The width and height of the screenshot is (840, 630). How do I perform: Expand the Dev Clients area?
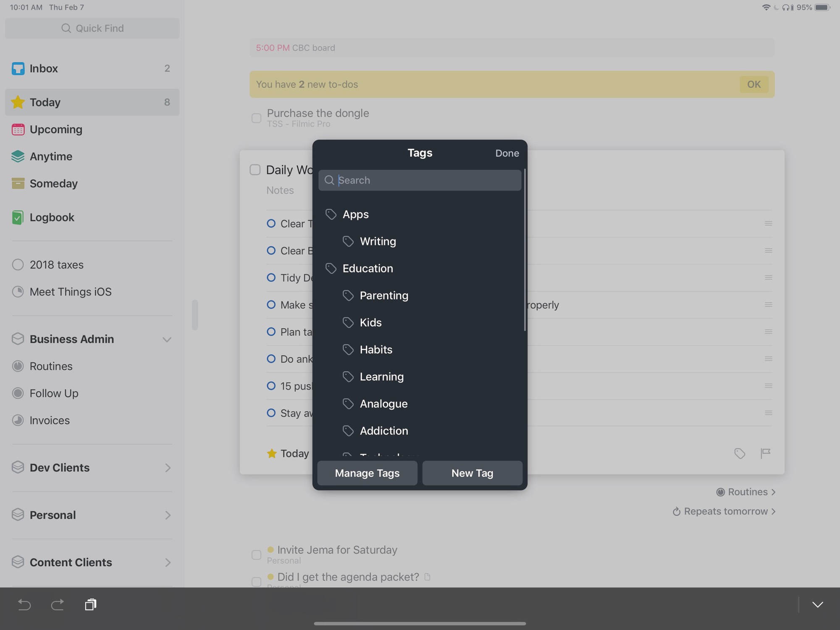coord(168,468)
